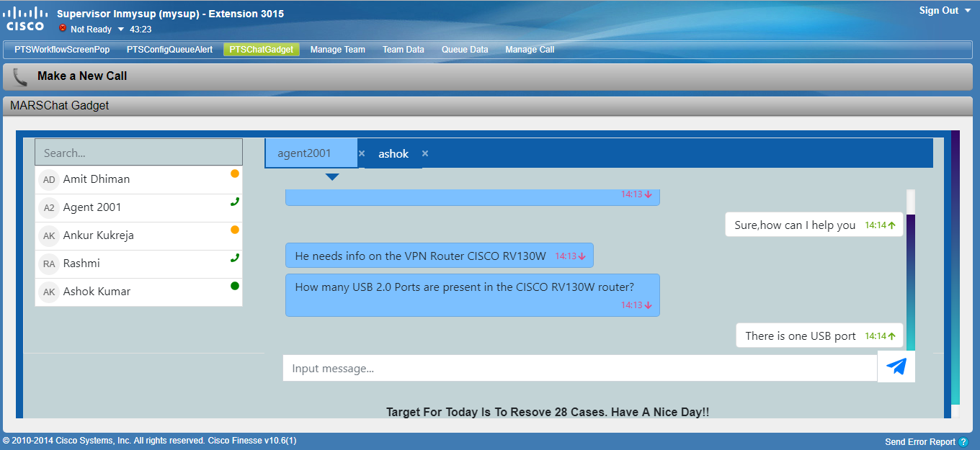Click the green phone icon beside Rashmi
Screen dimensions: 980x450
pyautogui.click(x=234, y=257)
